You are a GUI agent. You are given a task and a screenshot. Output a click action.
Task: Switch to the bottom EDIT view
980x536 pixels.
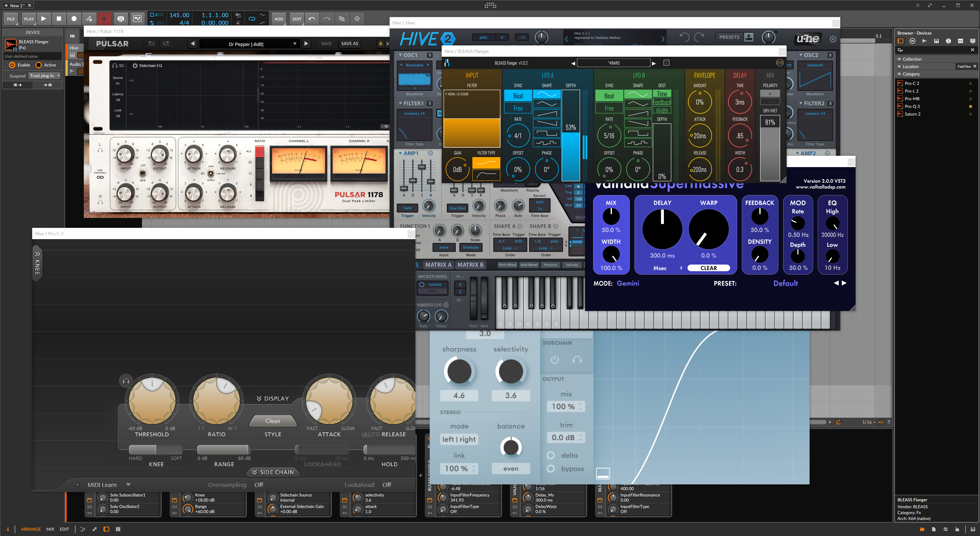click(64, 529)
